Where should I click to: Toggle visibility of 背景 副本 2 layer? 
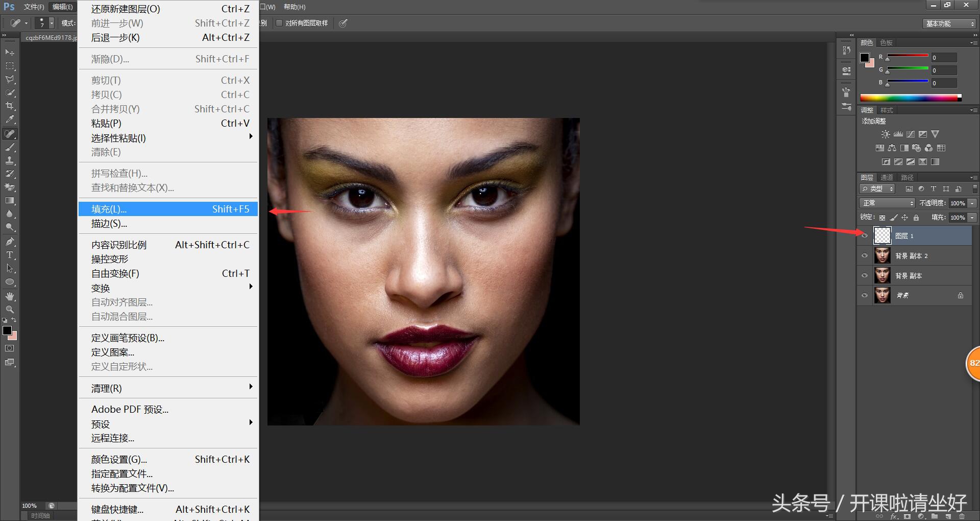coord(865,255)
